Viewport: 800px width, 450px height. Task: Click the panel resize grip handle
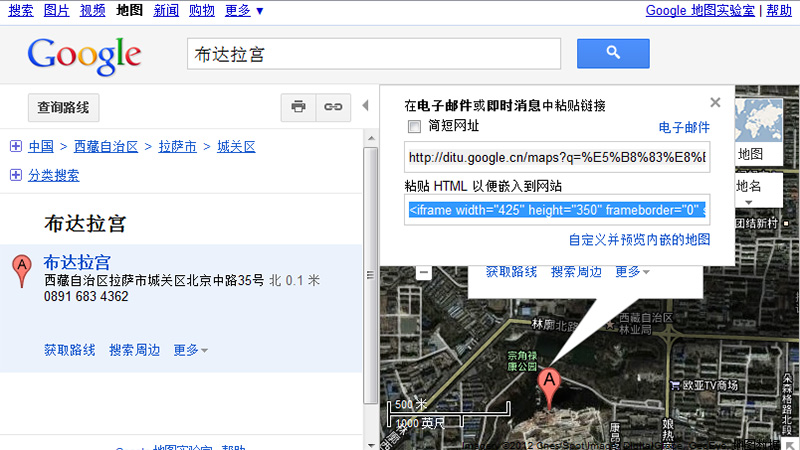click(370, 275)
